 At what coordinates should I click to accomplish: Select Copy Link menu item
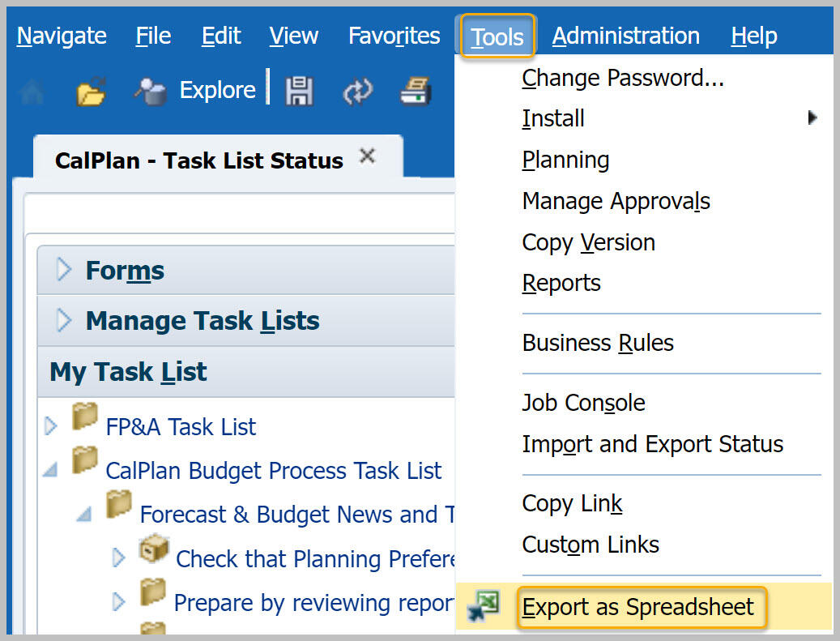click(x=572, y=504)
